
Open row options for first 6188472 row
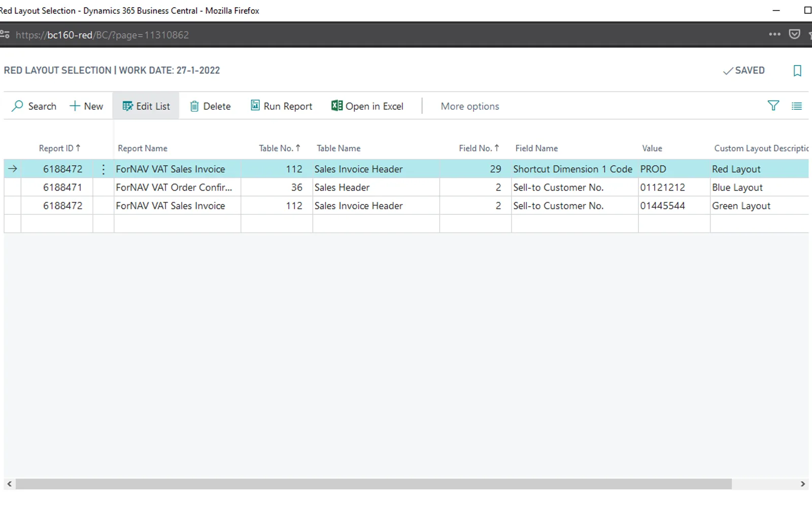[x=104, y=169]
